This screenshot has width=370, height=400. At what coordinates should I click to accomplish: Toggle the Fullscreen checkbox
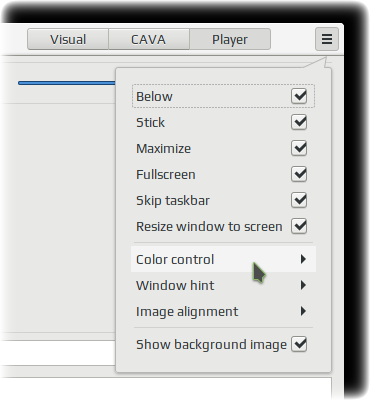point(299,174)
